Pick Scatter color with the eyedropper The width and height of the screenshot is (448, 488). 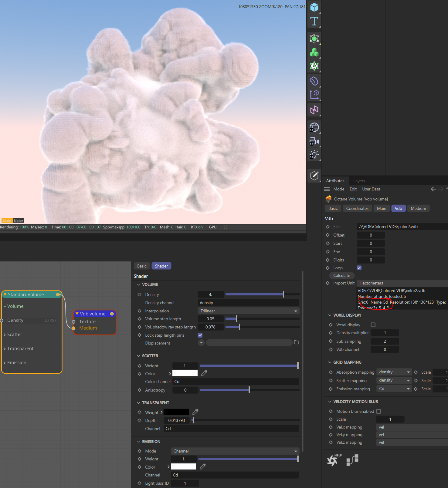click(x=204, y=373)
